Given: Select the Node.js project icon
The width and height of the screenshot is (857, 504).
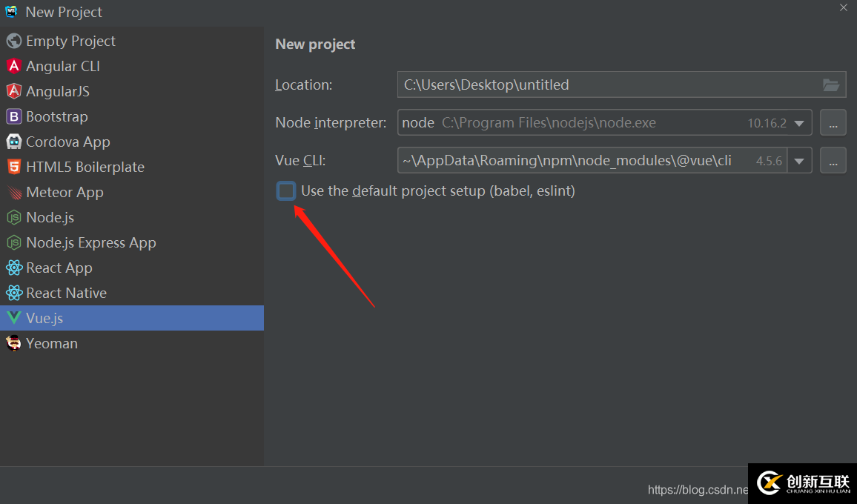Looking at the screenshot, I should pyautogui.click(x=13, y=217).
